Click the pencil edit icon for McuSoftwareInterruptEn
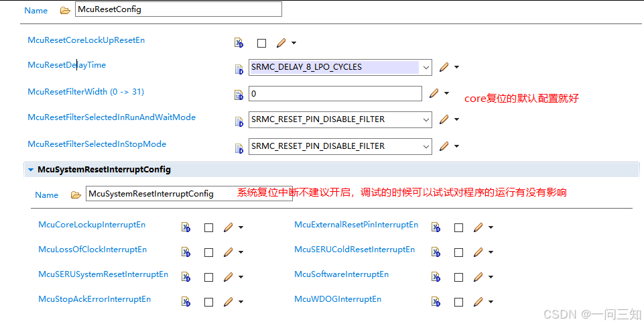644x326 pixels. (x=478, y=277)
